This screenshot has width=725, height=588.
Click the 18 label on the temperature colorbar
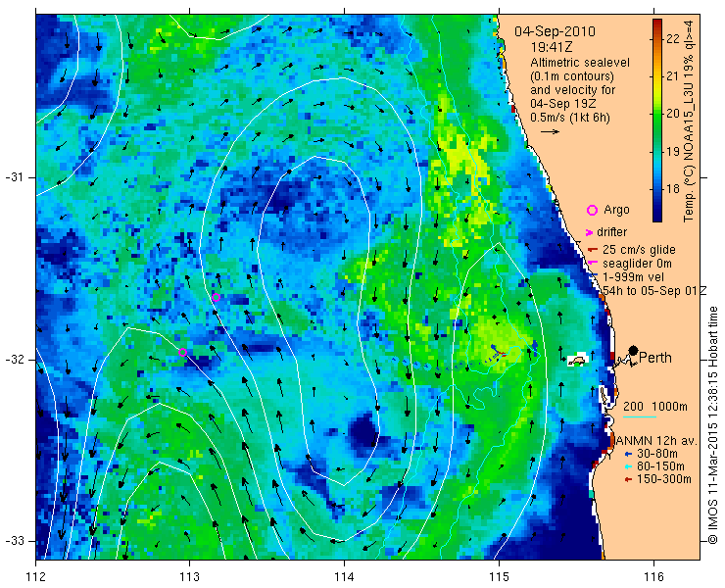(673, 189)
